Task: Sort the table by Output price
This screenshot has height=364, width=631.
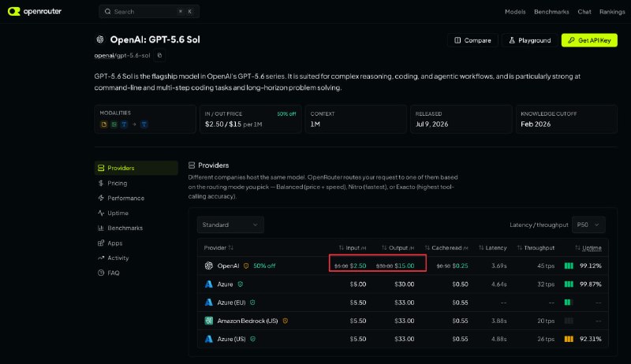Action: [x=398, y=248]
